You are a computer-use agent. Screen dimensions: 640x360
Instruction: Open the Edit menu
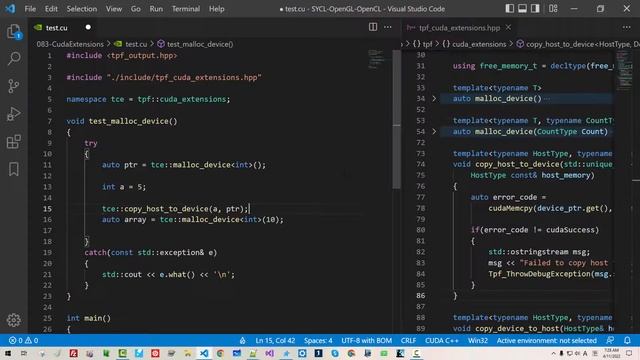51,9
